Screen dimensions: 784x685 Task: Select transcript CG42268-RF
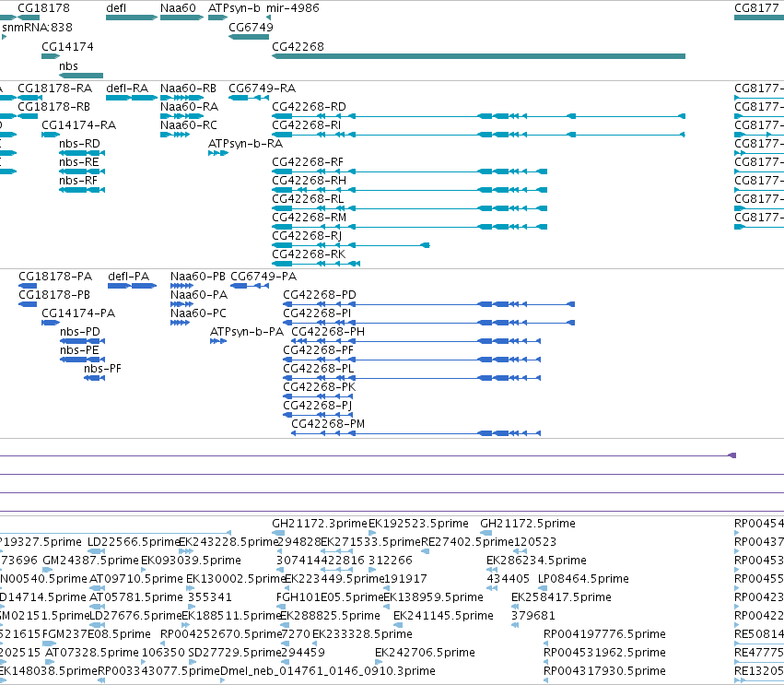[308, 162]
